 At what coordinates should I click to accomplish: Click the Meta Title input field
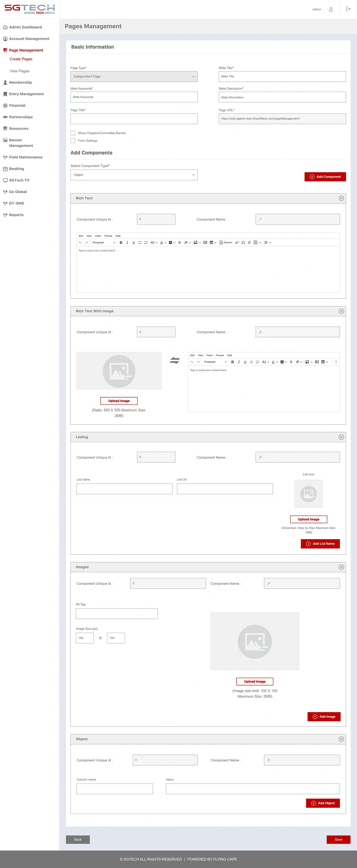(x=282, y=76)
